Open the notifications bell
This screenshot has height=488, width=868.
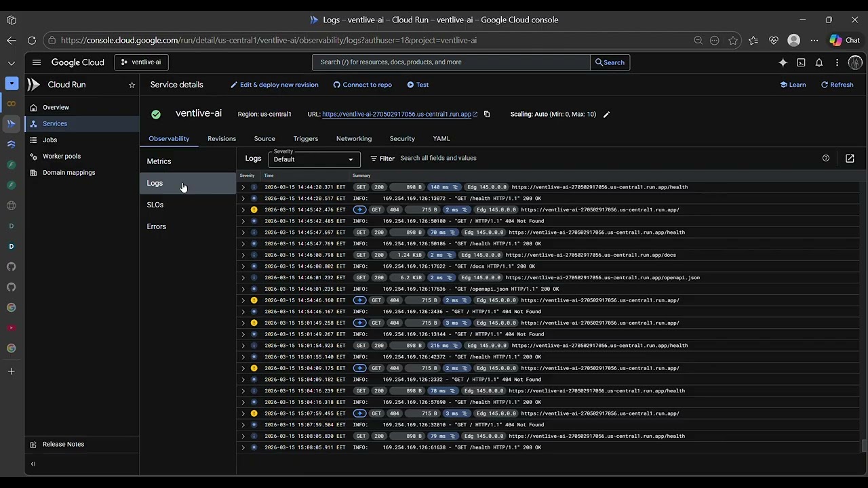(819, 62)
